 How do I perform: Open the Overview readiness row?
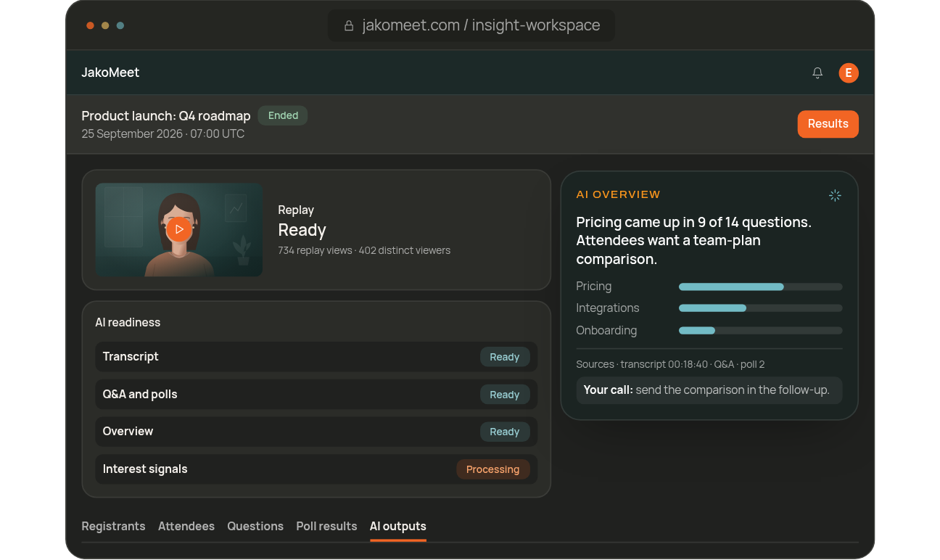316,432
